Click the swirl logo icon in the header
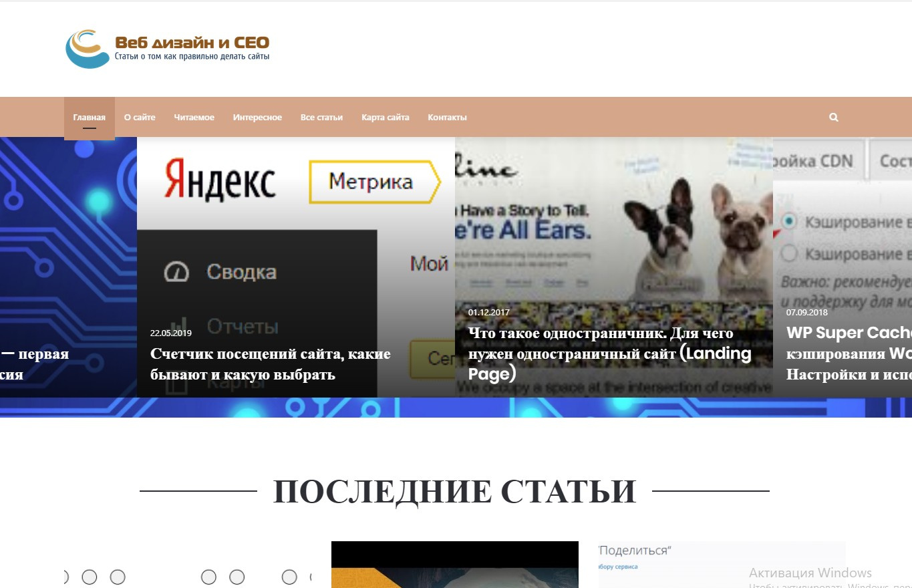912x588 pixels. [88, 49]
